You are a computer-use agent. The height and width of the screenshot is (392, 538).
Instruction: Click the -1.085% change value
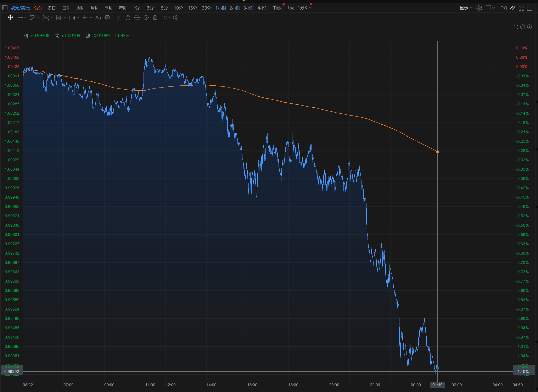pos(121,36)
